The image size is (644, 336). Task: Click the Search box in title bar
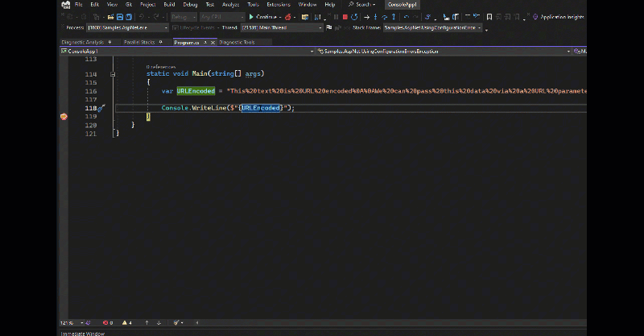361,5
